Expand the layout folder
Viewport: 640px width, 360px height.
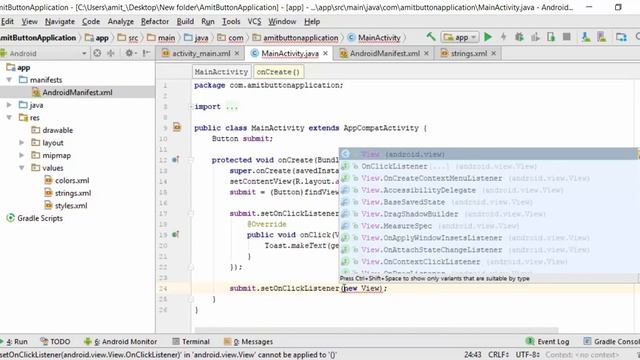[x=22, y=143]
